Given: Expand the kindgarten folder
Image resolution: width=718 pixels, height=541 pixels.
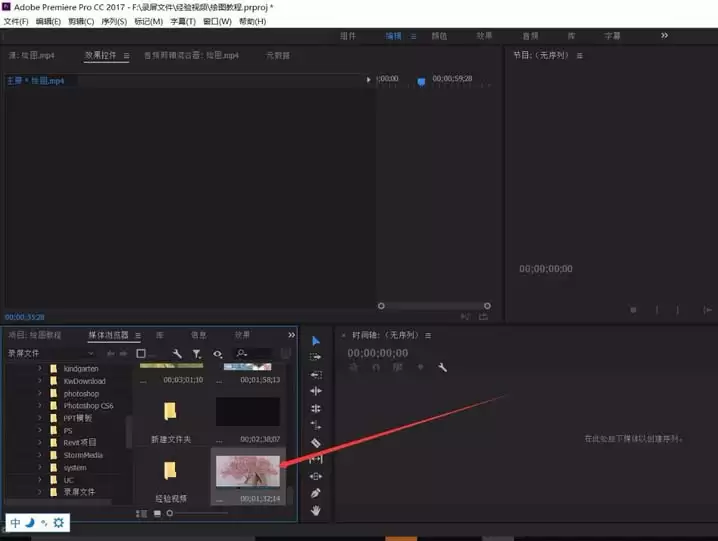Looking at the screenshot, I should click(x=39, y=368).
